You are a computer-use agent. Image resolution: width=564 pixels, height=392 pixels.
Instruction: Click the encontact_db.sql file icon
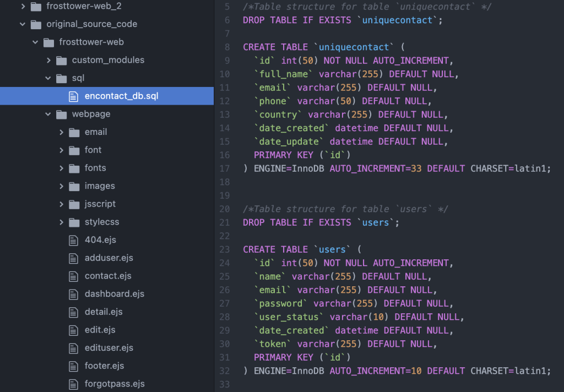[73, 96]
